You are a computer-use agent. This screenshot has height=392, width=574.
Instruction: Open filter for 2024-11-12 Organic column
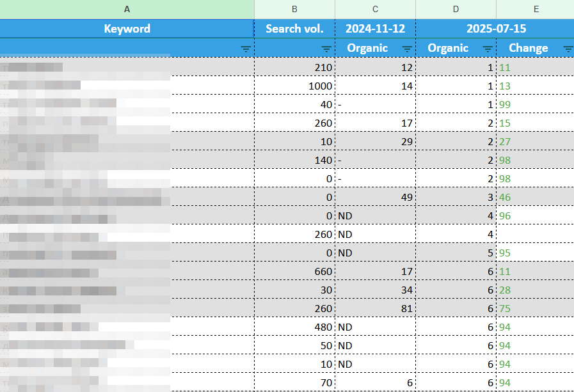coord(407,49)
